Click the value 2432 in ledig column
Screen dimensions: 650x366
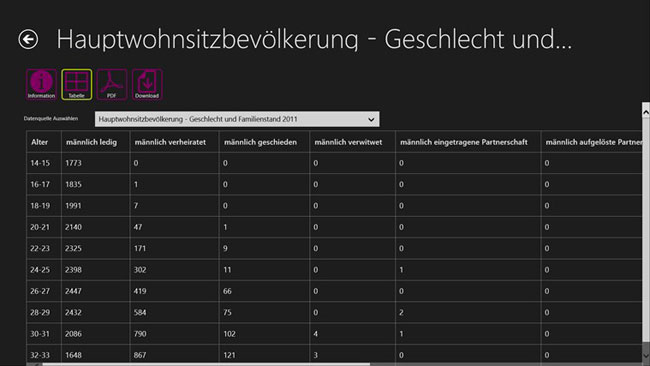click(73, 313)
